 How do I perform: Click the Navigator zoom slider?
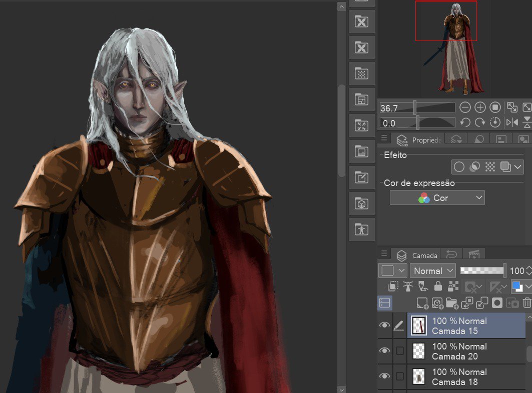click(x=417, y=108)
